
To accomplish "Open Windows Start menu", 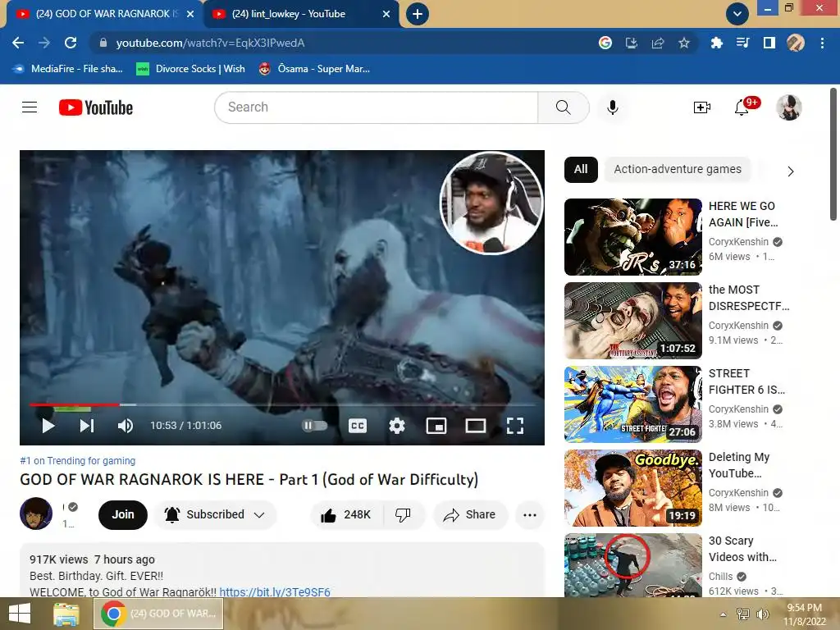I will (20, 614).
